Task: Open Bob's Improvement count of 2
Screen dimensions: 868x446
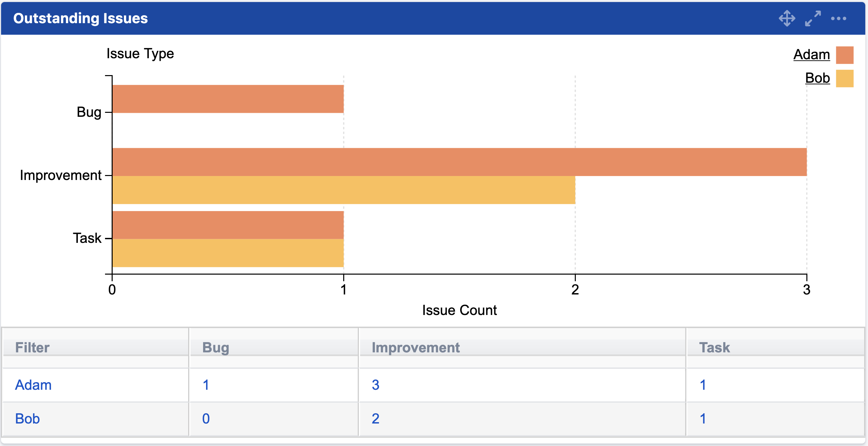Action: (x=375, y=419)
